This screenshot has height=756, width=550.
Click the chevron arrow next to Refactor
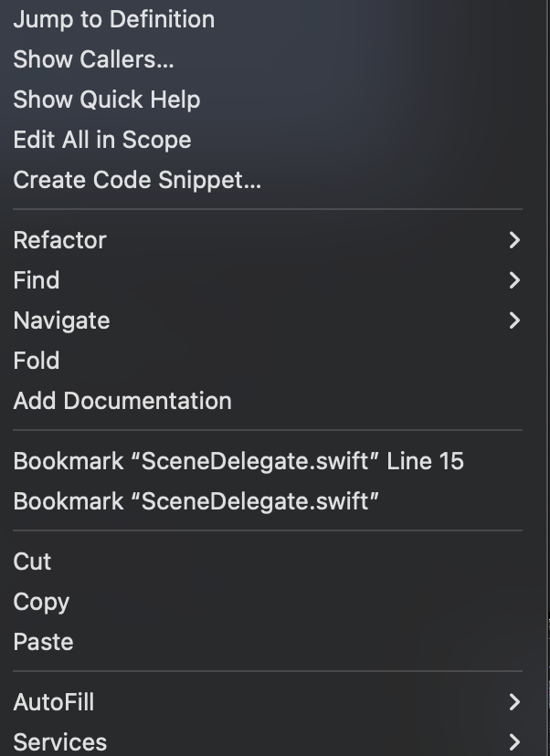pos(514,240)
